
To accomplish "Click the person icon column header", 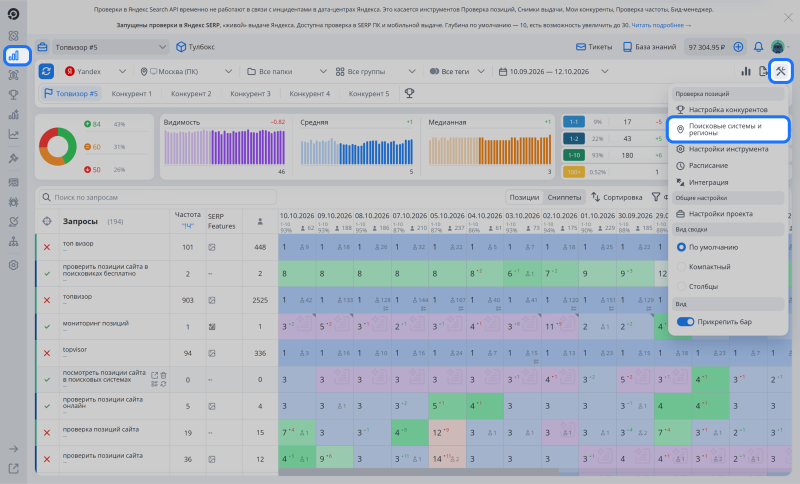I will pyautogui.click(x=260, y=221).
